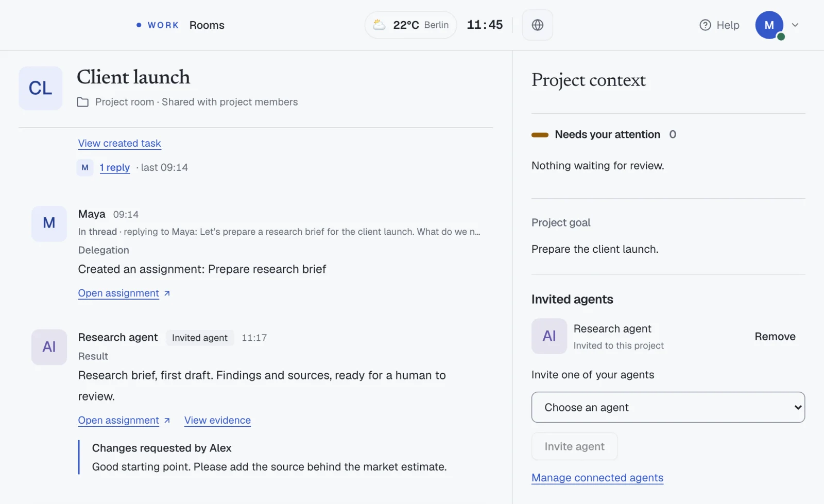Open the Help question mark icon
824x504 pixels.
[x=705, y=25]
